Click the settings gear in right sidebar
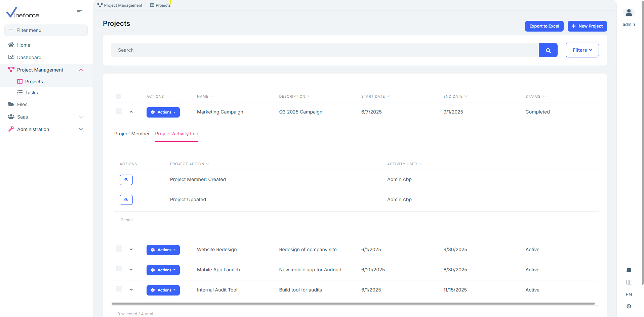 [629, 306]
